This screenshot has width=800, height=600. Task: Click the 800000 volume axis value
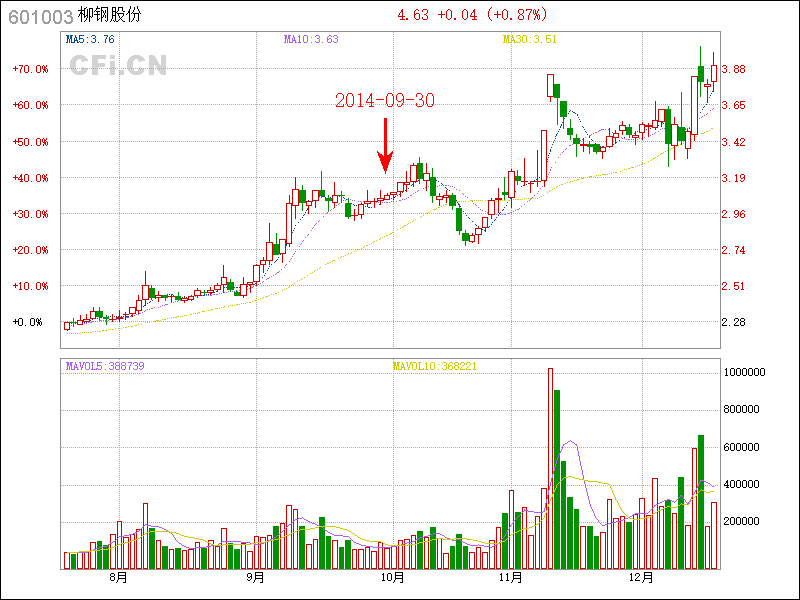pos(742,409)
